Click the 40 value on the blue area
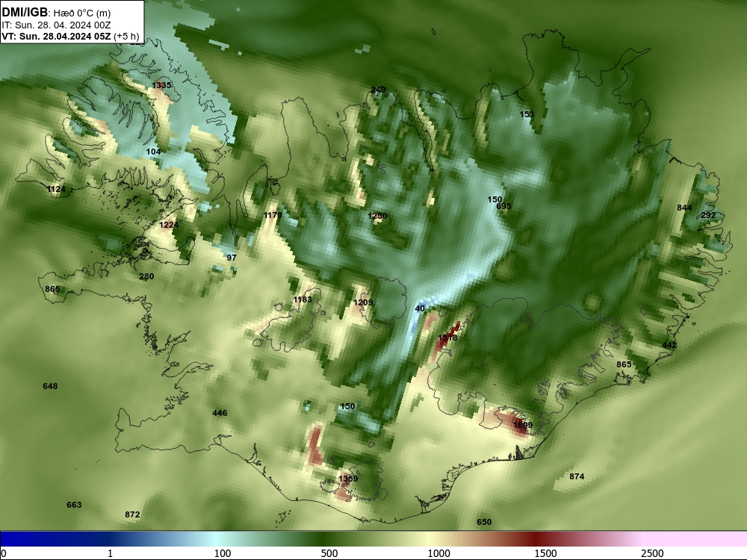The width and height of the screenshot is (747, 560). point(420,308)
